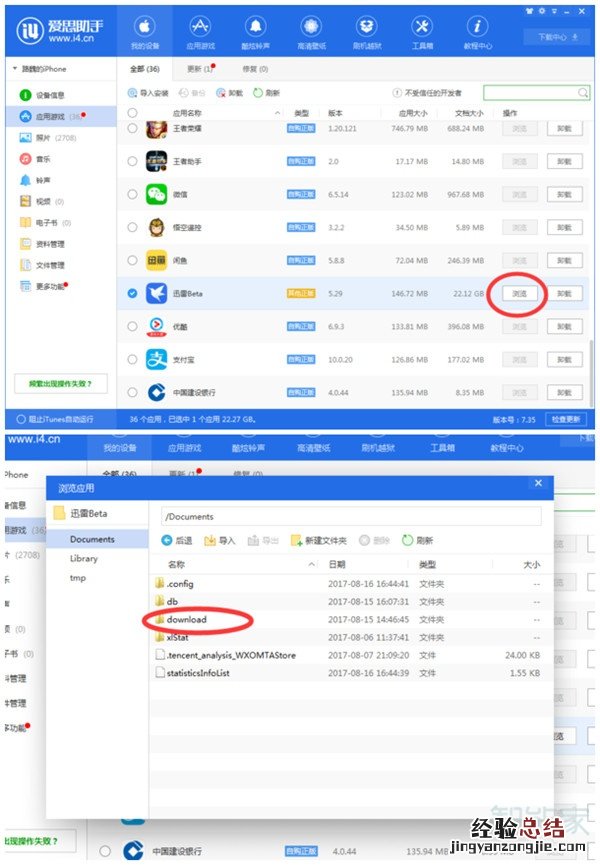Screen dimensions: 600x865
Task: Select the radio button for 微信
Action: click(x=132, y=194)
